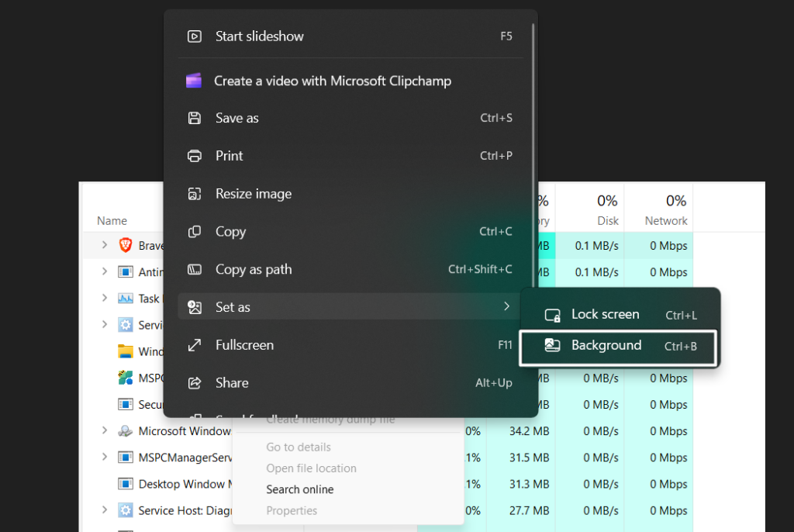Click Search online in the lower menu

coord(299,489)
